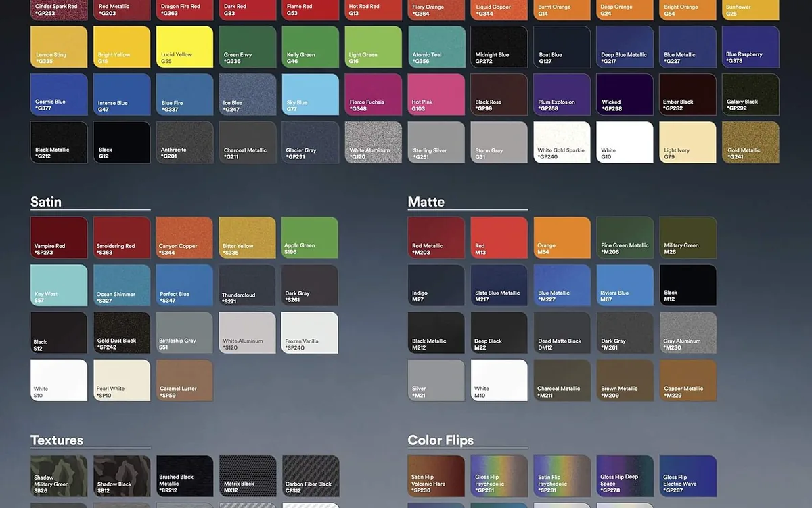Pick the Gold Dust Black swatch
812x508 pixels.
pos(122,333)
